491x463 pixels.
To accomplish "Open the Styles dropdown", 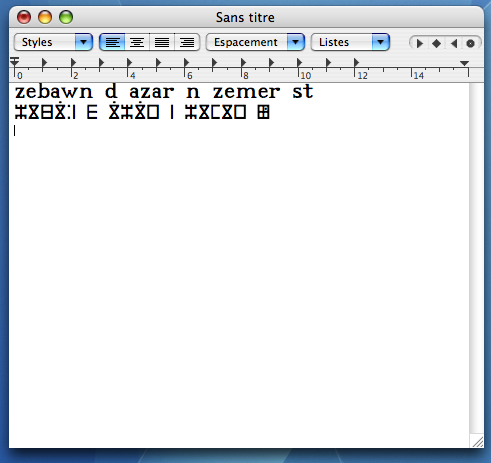I will point(53,42).
